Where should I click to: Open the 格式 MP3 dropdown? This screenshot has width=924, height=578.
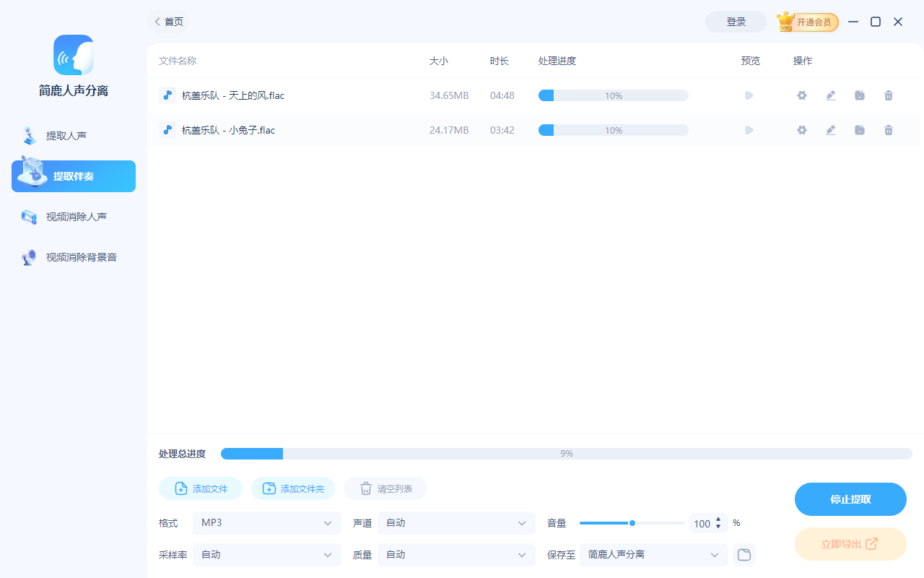click(266, 522)
